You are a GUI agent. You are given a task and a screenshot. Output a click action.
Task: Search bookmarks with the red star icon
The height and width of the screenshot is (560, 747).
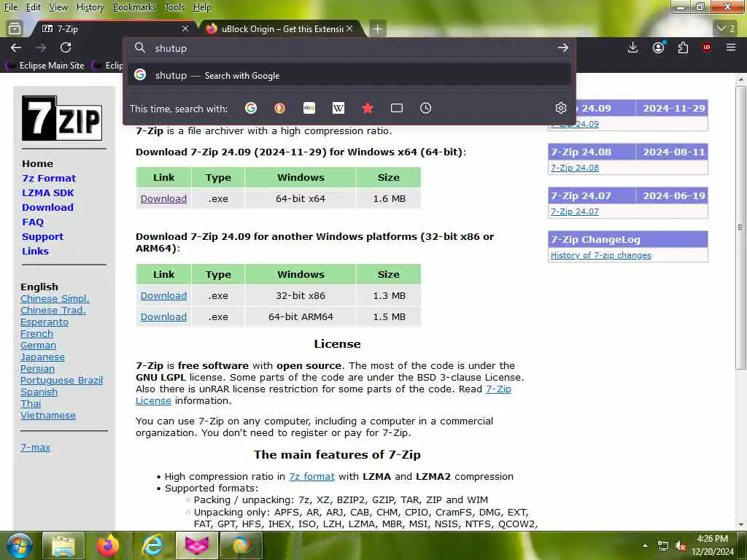368,108
